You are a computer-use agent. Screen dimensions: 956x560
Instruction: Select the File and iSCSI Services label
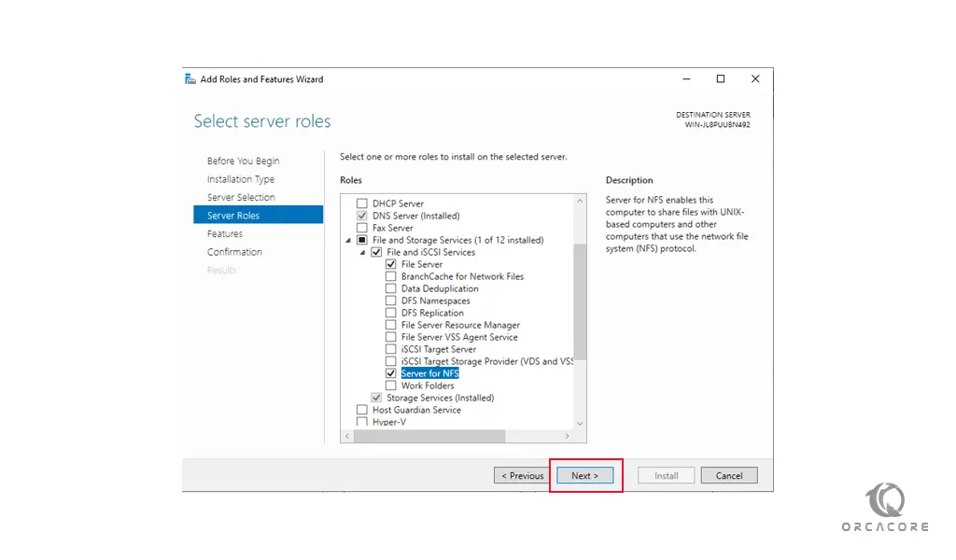(x=430, y=252)
